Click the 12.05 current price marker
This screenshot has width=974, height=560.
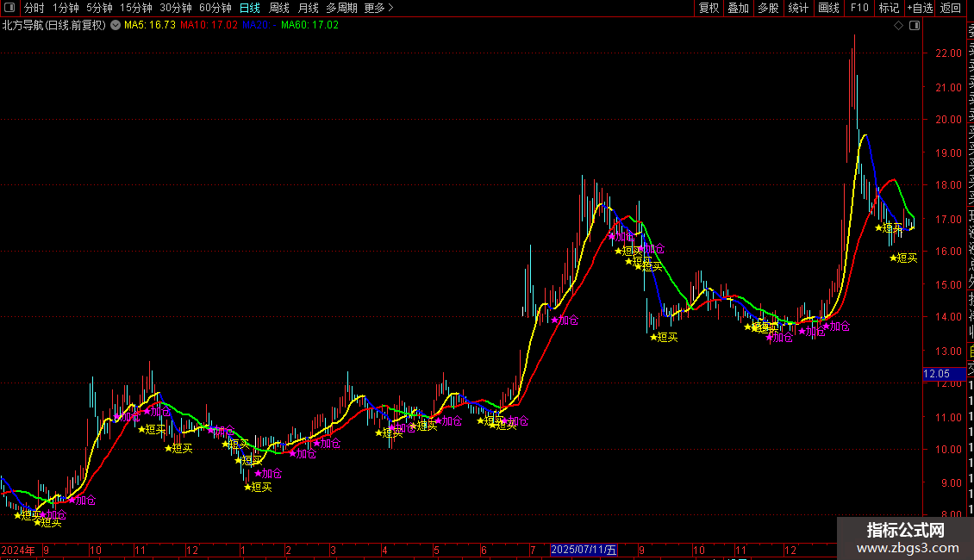(944, 374)
